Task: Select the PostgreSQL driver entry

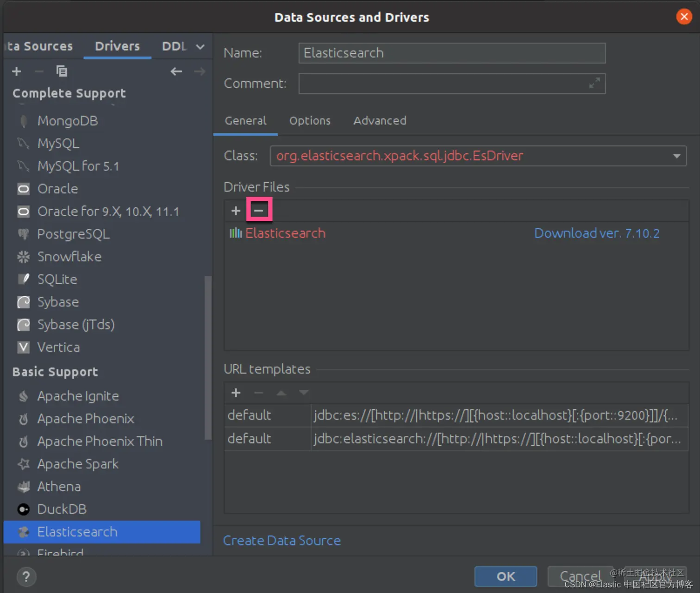Action: tap(73, 234)
